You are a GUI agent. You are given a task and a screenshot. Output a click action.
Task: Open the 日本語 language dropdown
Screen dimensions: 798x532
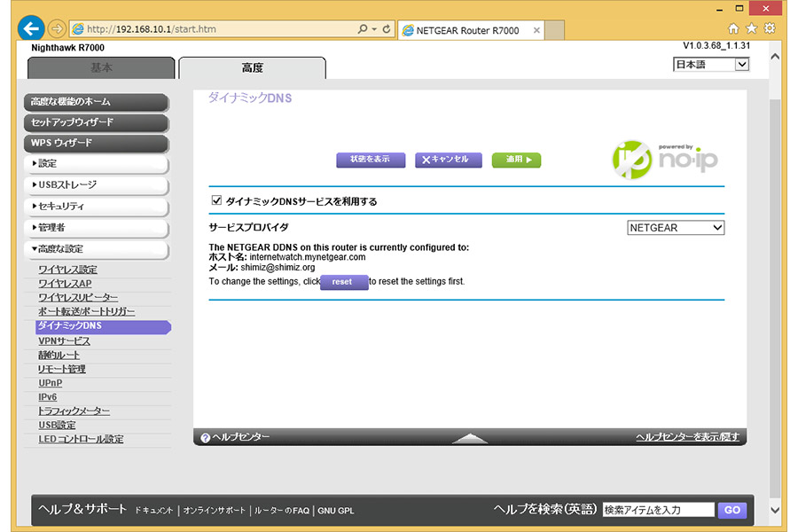(x=711, y=65)
